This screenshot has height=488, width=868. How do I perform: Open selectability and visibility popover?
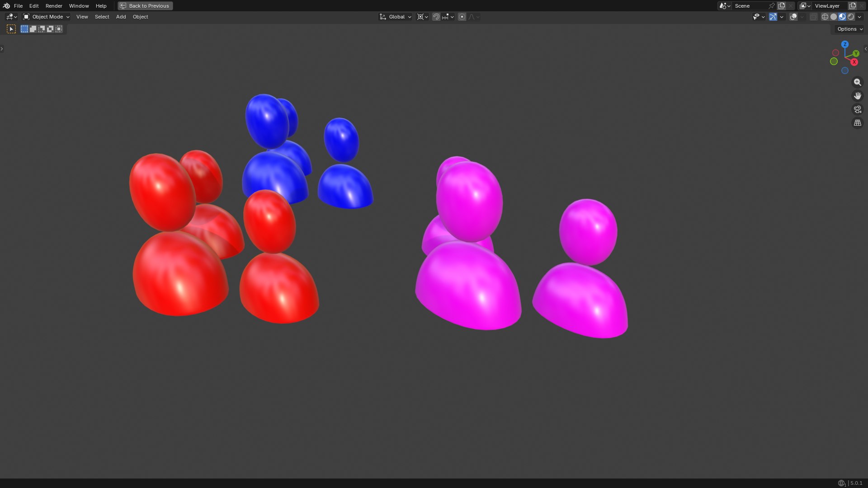[x=759, y=17]
